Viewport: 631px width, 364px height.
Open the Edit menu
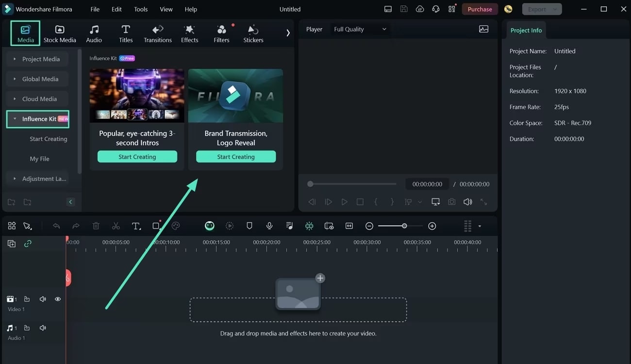[x=116, y=9]
